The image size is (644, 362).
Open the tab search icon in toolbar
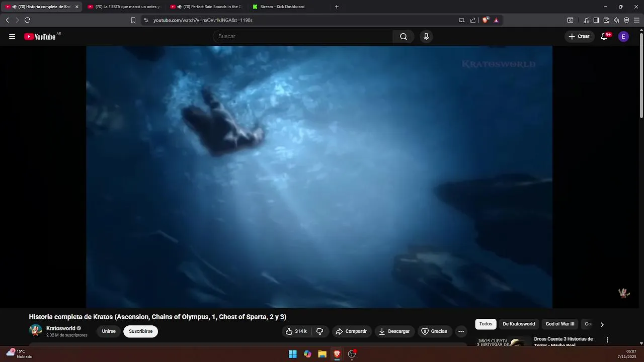[x=570, y=20]
